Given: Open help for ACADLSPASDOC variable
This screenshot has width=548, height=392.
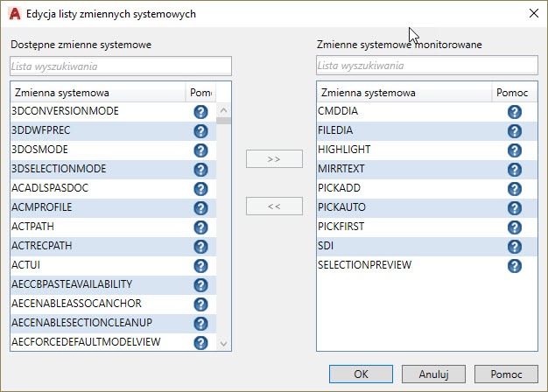Looking at the screenshot, I should [x=200, y=188].
